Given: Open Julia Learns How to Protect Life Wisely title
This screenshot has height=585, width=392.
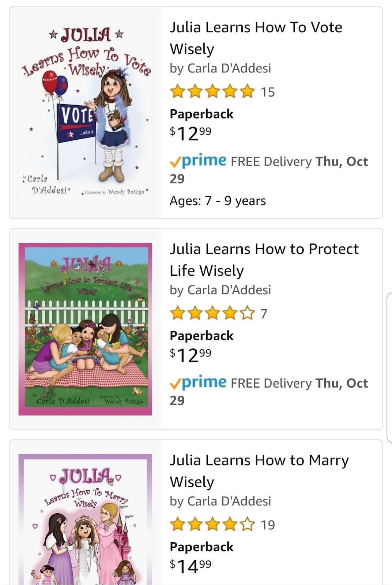Looking at the screenshot, I should (264, 260).
